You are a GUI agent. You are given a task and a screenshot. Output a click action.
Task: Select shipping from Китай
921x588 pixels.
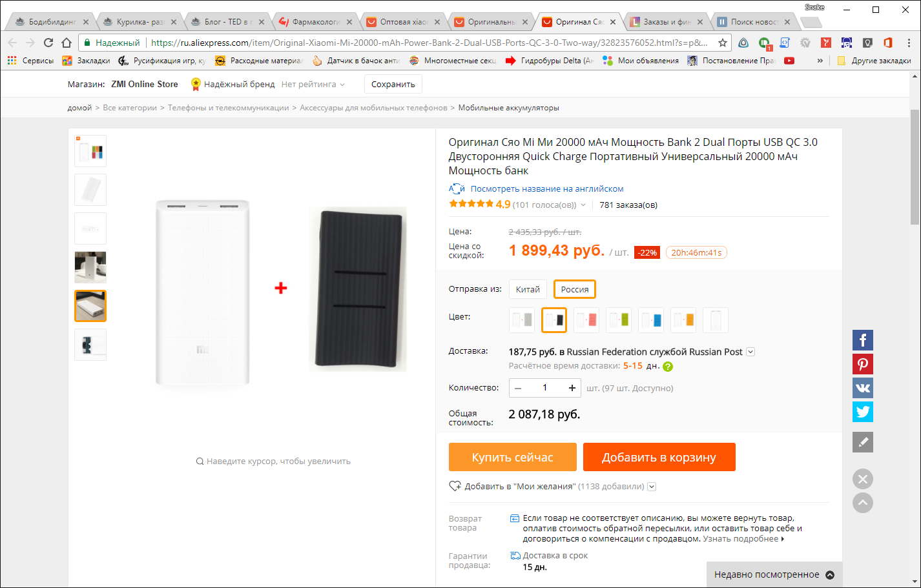pyautogui.click(x=528, y=289)
